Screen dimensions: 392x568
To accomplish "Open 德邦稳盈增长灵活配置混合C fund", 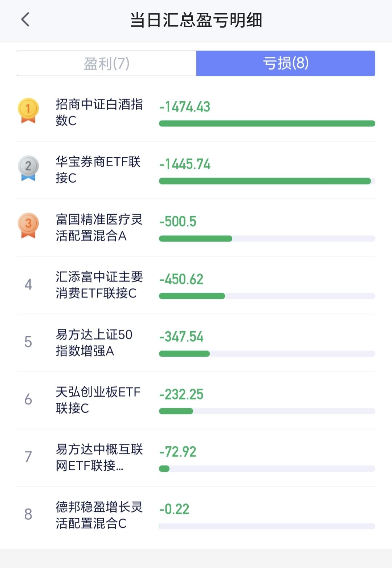I will [x=99, y=515].
